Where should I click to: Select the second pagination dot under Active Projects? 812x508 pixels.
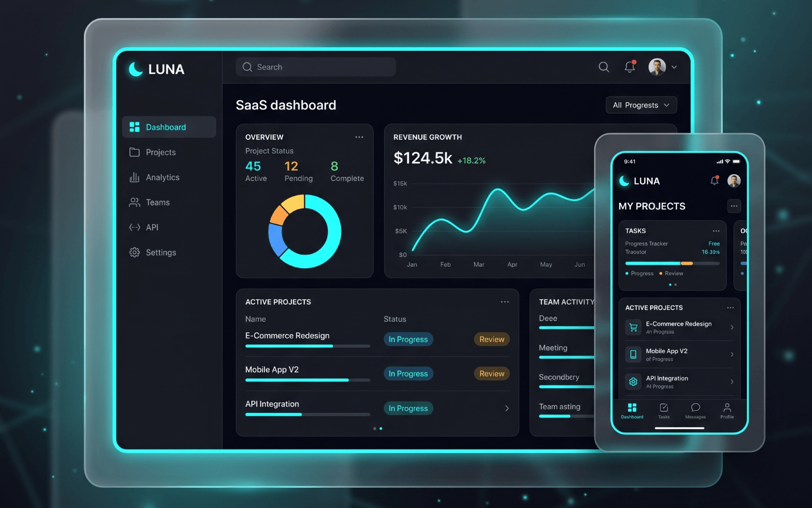pos(381,429)
